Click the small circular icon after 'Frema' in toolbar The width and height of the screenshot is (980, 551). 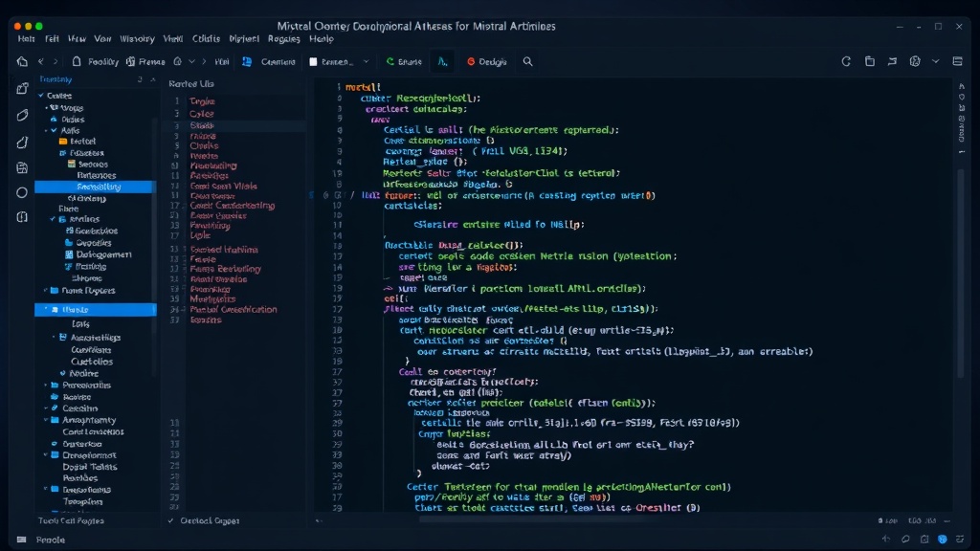[x=177, y=61]
